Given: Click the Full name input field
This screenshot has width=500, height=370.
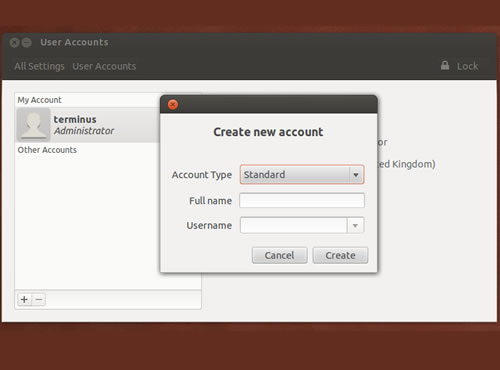Looking at the screenshot, I should point(302,200).
